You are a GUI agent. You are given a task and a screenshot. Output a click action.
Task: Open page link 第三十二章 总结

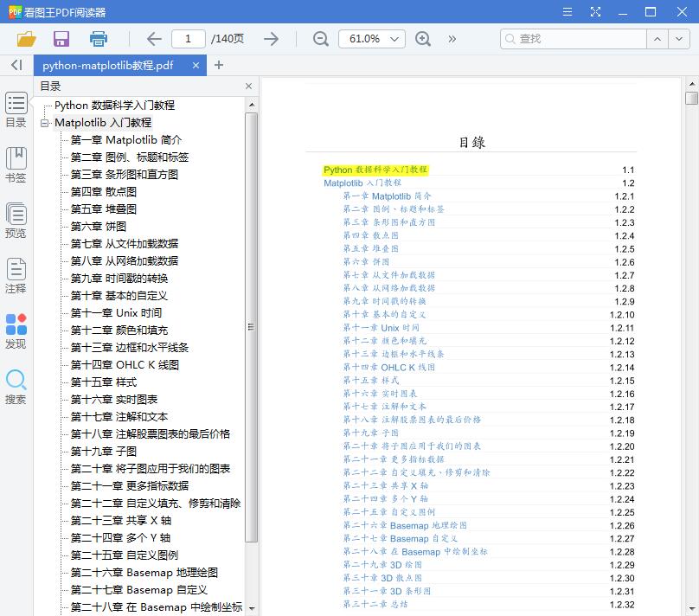click(x=375, y=605)
